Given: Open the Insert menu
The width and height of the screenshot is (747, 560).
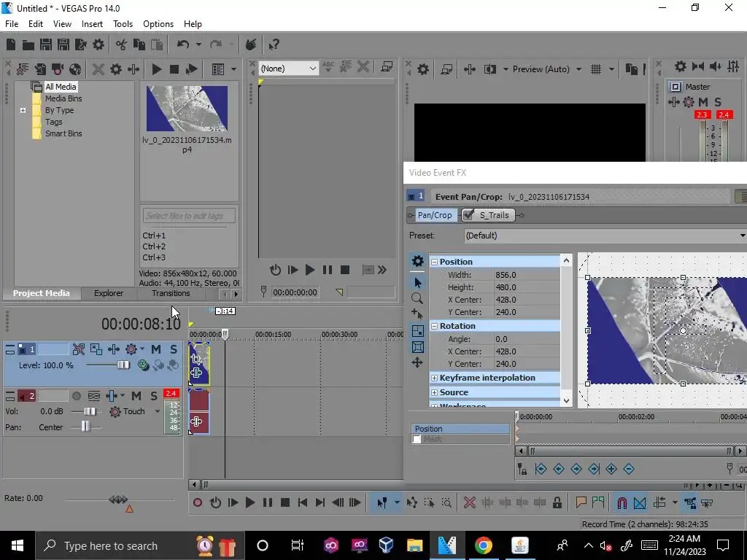Looking at the screenshot, I should (x=92, y=24).
